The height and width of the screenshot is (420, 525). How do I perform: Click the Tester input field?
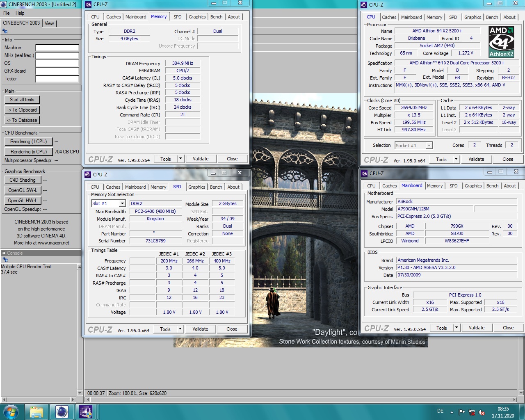tap(57, 79)
